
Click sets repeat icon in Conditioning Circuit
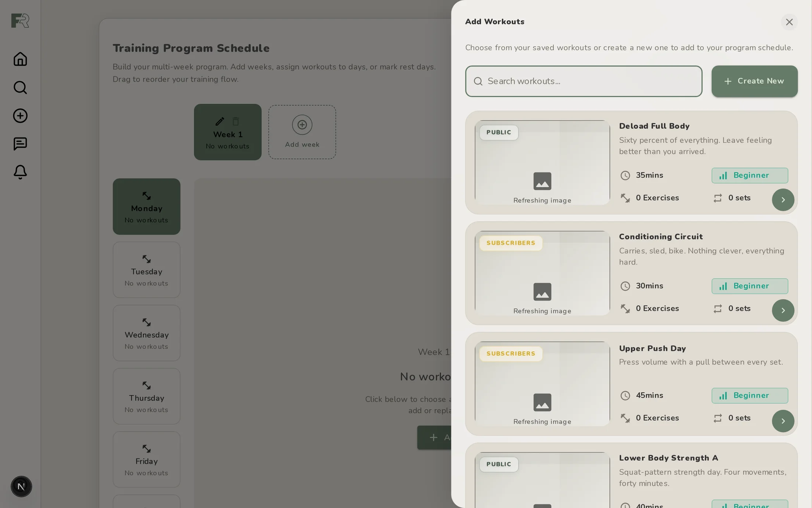click(718, 308)
